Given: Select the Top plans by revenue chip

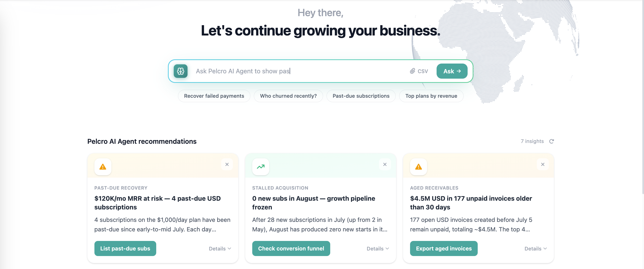Looking at the screenshot, I should pos(431,96).
